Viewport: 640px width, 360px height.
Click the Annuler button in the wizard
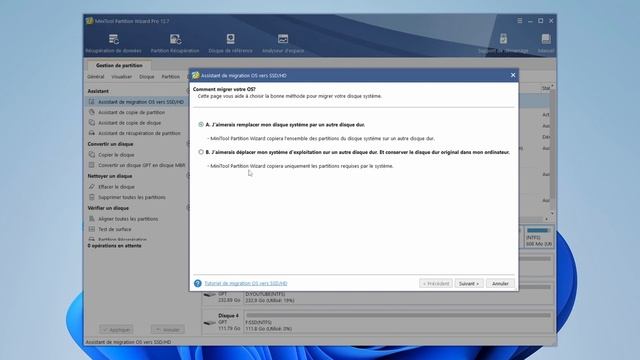tap(500, 283)
